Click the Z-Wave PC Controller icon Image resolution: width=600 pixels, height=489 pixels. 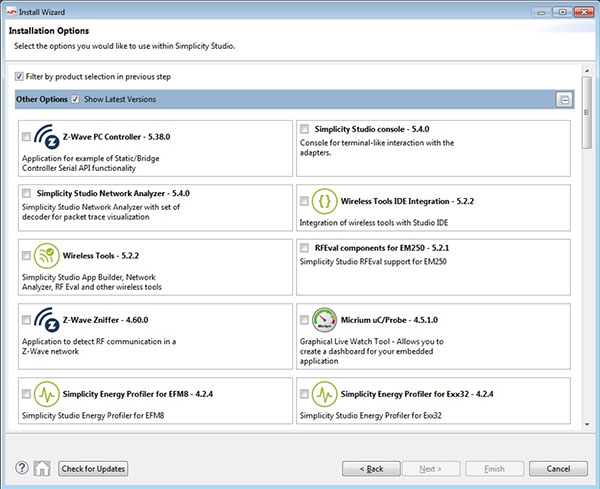pyautogui.click(x=47, y=136)
